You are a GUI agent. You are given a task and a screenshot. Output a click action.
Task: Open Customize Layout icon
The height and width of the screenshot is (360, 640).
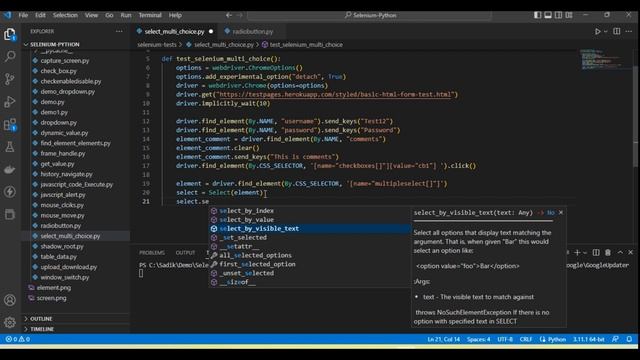tap(569, 15)
